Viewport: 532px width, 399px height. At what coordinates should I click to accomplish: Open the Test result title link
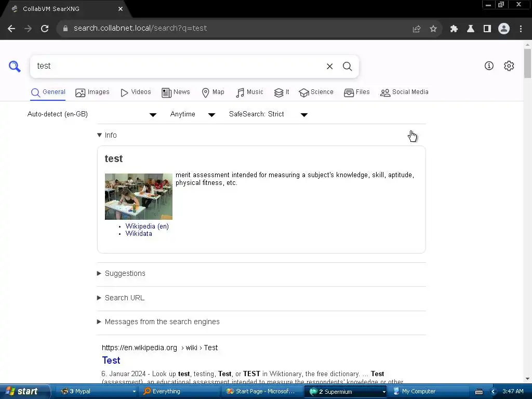(111, 361)
